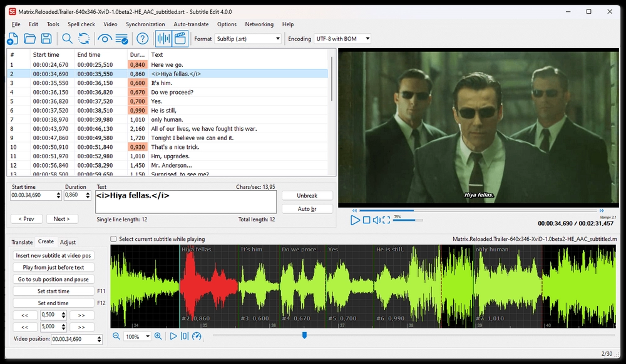Open waveform playback speed gauge icon

[x=197, y=336]
